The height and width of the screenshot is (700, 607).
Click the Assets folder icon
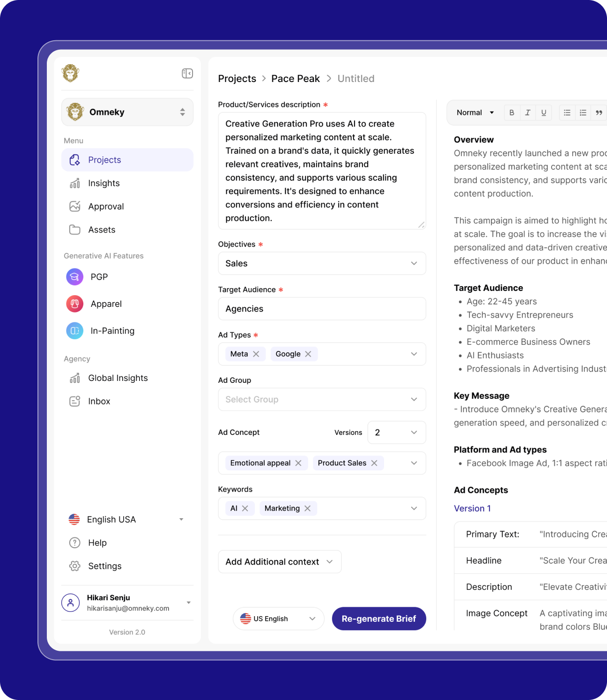(74, 230)
